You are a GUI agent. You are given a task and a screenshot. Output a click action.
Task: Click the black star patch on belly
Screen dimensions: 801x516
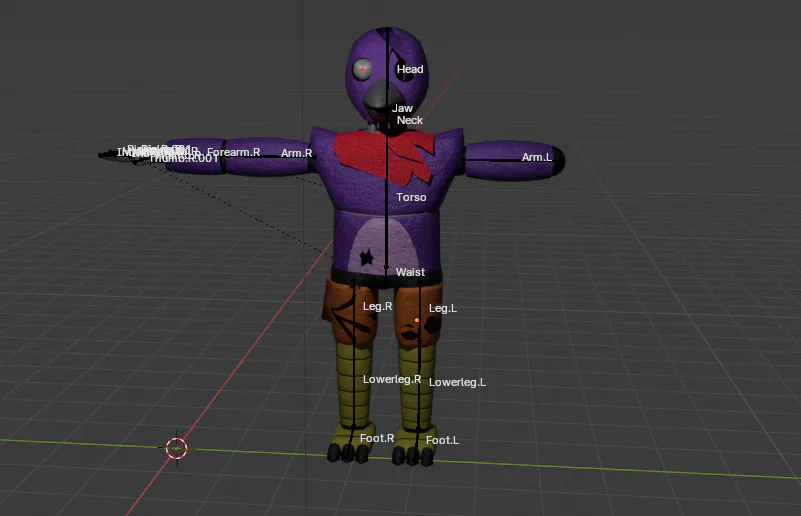click(x=367, y=257)
